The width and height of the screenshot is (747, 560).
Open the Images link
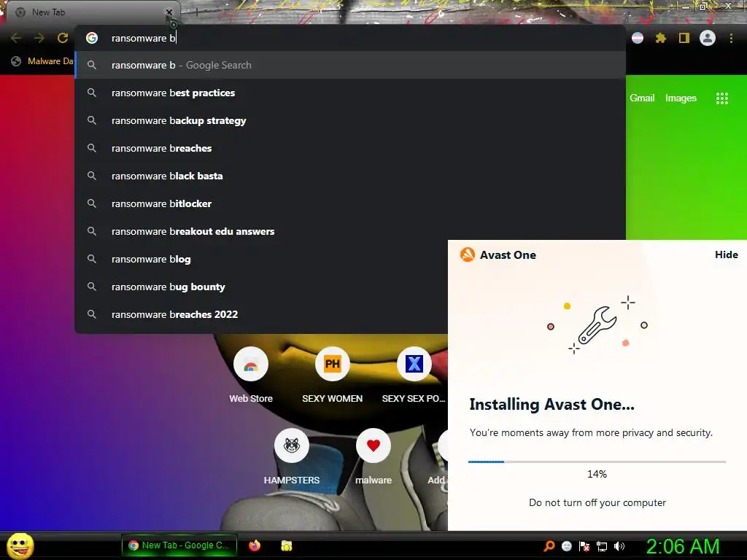681,98
